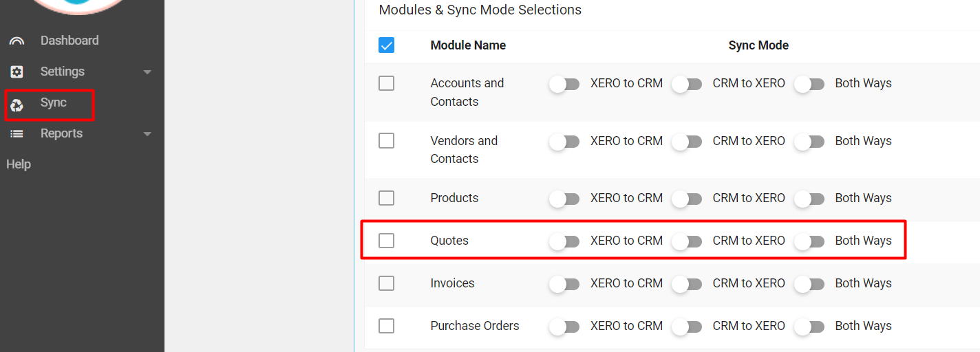This screenshot has height=352, width=980.
Task: Expand the Settings dropdown arrow
Action: click(147, 72)
